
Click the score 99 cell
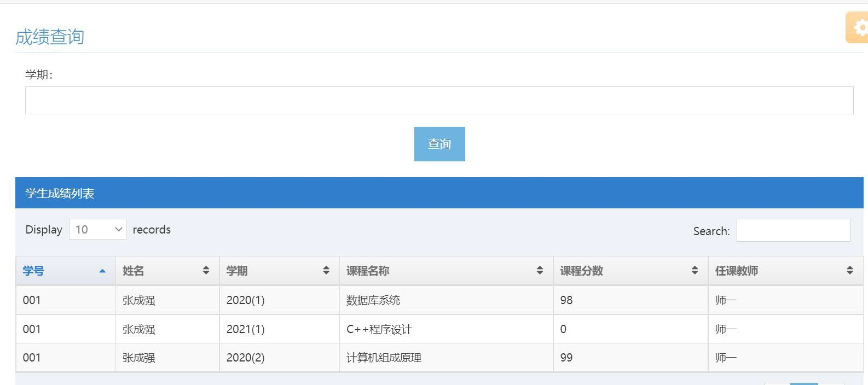(x=630, y=358)
